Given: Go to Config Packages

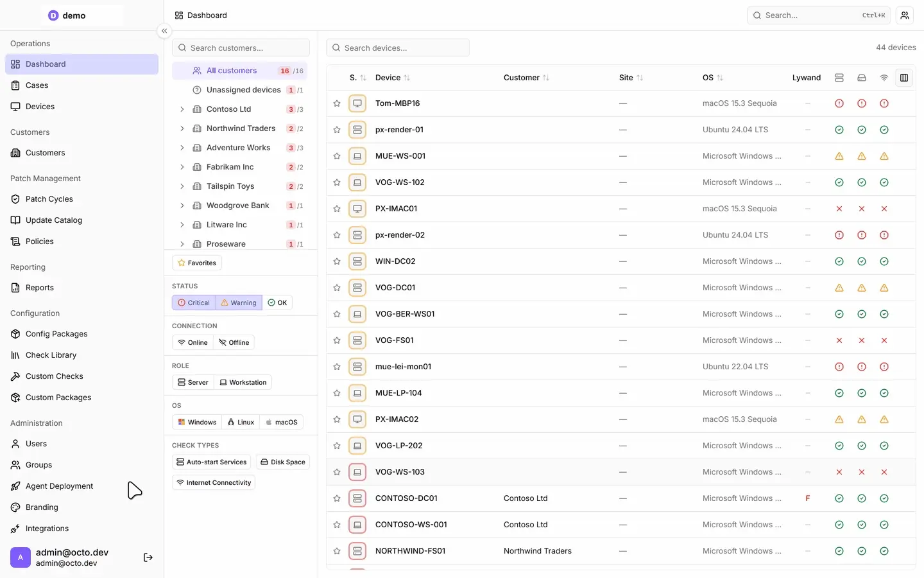Looking at the screenshot, I should [81, 334].
